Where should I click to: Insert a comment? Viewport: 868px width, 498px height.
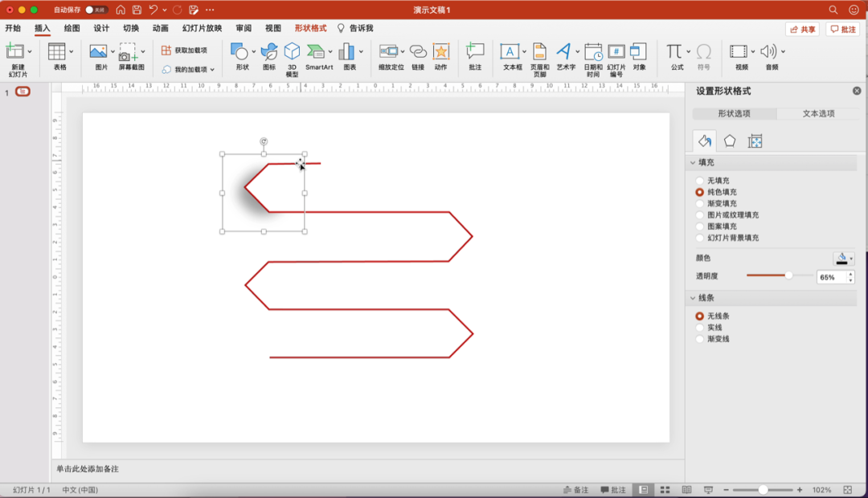pos(475,56)
